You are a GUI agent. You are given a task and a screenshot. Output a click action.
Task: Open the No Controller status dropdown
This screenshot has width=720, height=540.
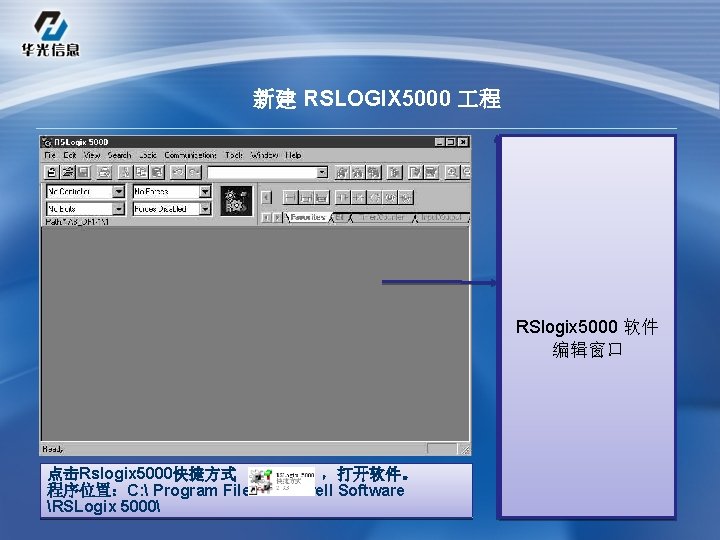[118, 191]
